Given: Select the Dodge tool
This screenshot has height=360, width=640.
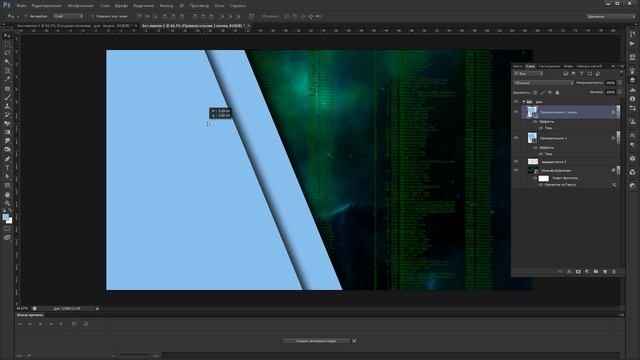Looking at the screenshot, I should 7,150.
